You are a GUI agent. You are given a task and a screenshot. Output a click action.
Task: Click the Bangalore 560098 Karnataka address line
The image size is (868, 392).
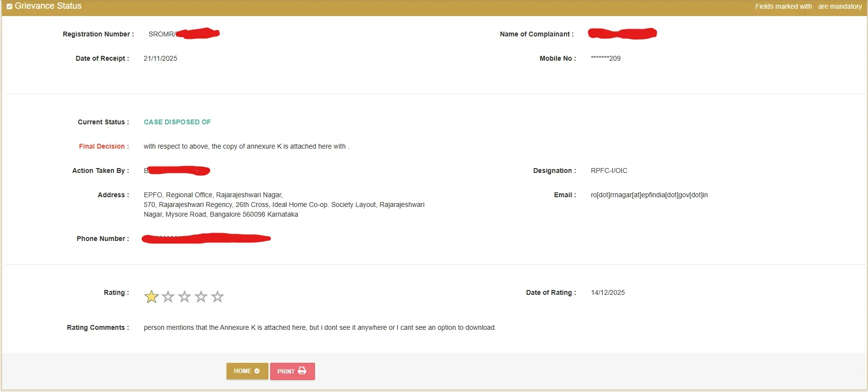221,214
